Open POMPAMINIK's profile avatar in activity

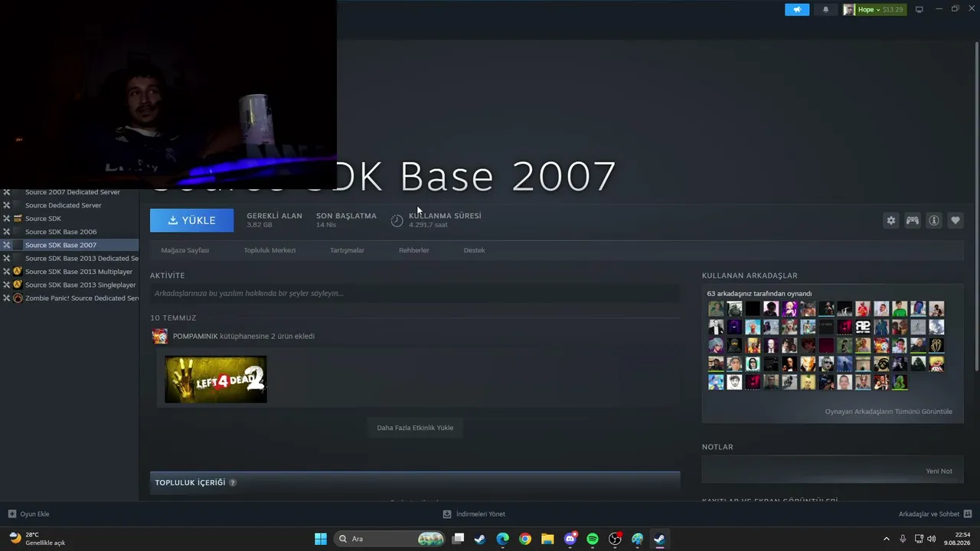[159, 336]
